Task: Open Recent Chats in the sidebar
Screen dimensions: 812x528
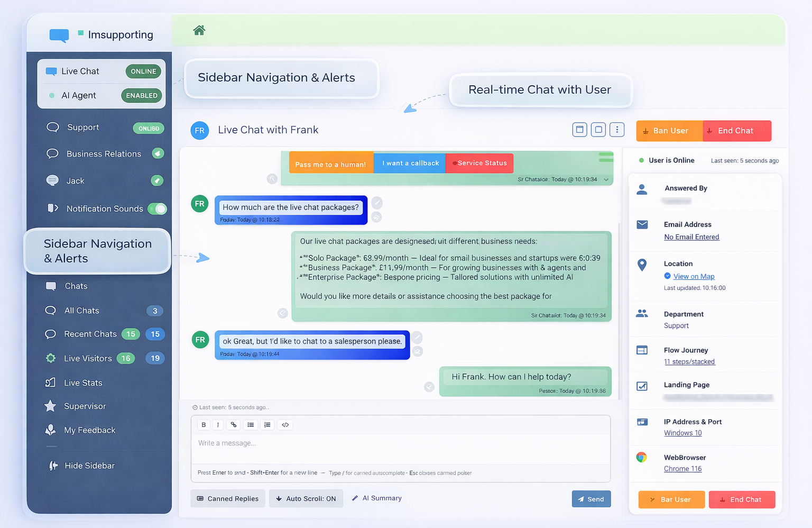Action: 90,334
